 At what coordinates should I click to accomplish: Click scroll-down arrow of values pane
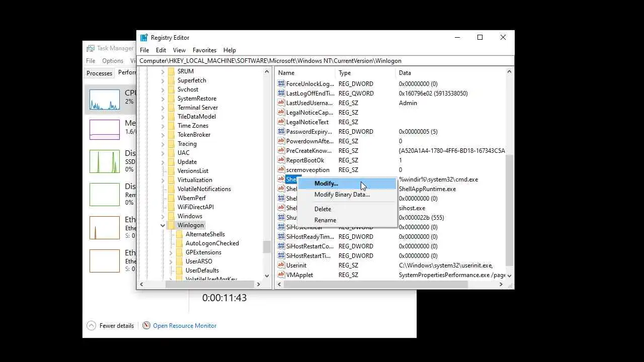[509, 276]
